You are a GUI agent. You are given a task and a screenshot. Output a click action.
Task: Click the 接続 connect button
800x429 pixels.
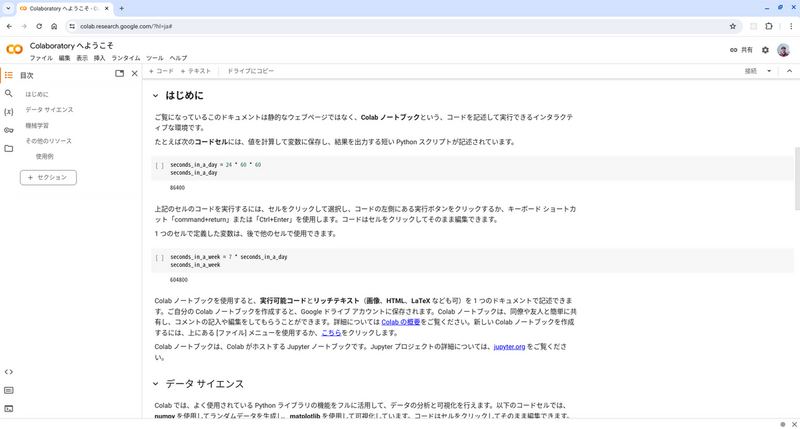tap(751, 71)
